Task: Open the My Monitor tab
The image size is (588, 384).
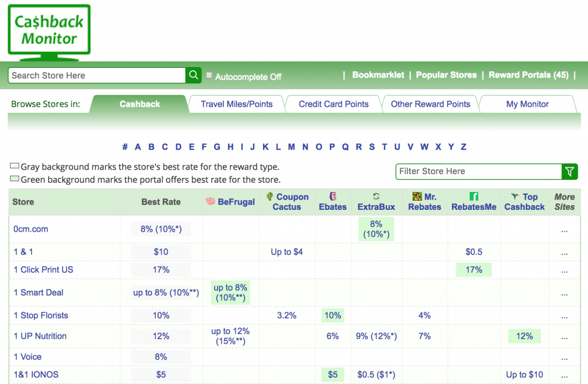Action: point(527,104)
